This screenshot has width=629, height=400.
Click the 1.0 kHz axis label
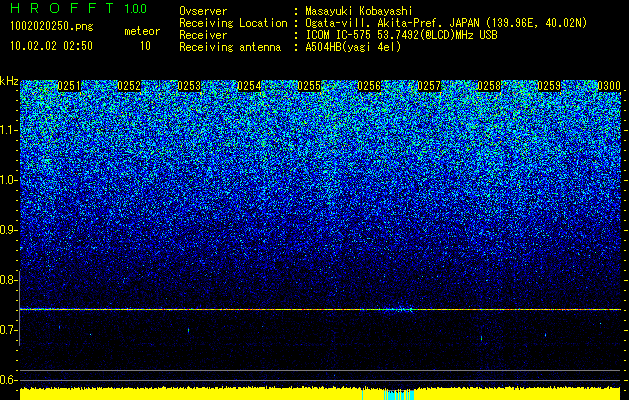click(x=8, y=180)
